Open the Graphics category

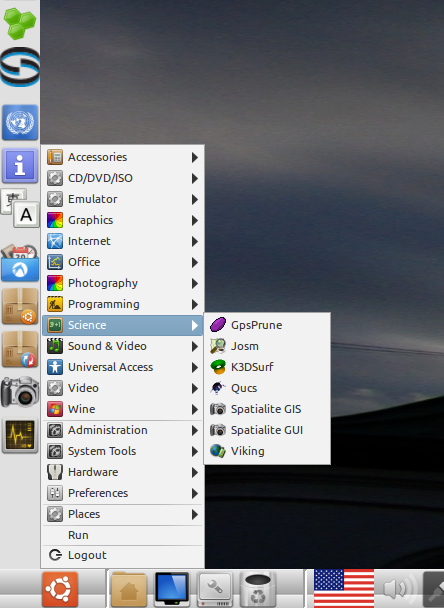pos(123,220)
